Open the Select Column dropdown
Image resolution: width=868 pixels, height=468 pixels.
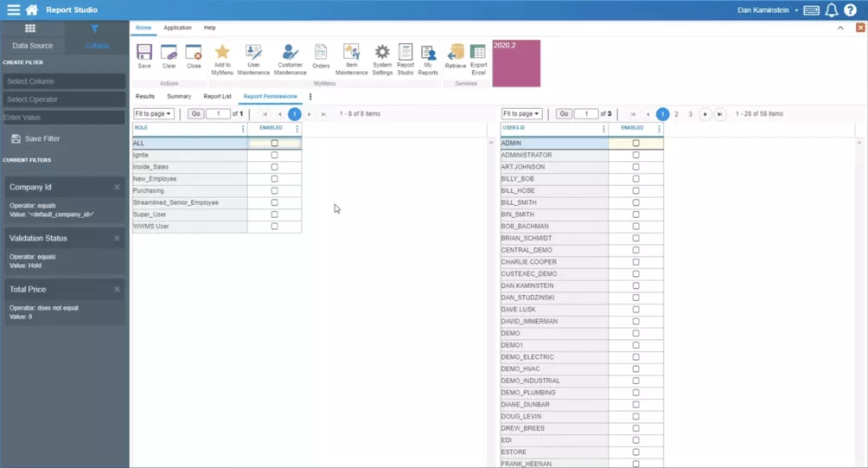[64, 80]
